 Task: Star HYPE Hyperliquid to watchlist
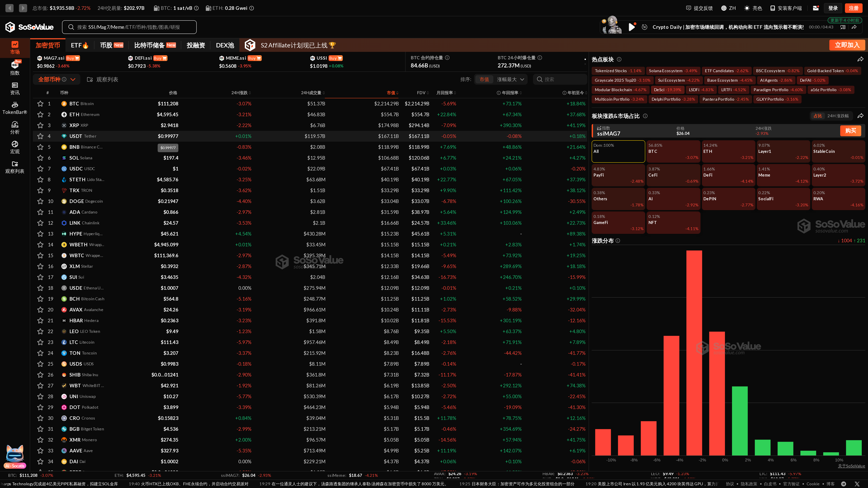pyautogui.click(x=41, y=234)
